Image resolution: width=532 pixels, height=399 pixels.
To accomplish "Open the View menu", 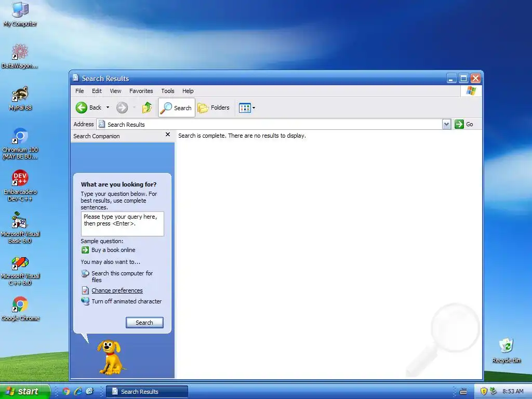I will point(115,91).
